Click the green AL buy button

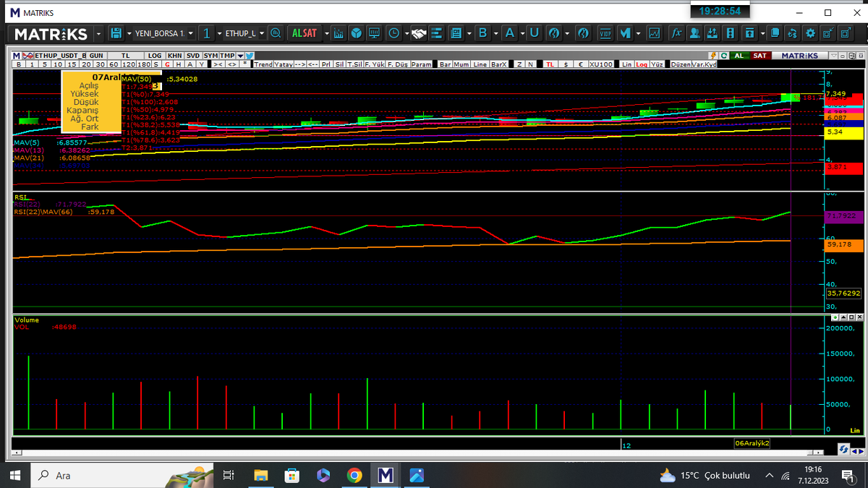click(739, 56)
